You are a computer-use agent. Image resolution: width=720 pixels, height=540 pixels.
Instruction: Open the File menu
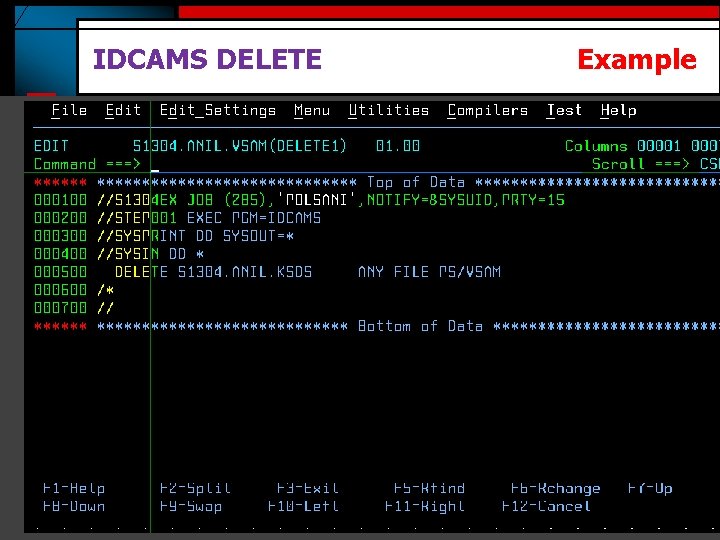pos(69,111)
